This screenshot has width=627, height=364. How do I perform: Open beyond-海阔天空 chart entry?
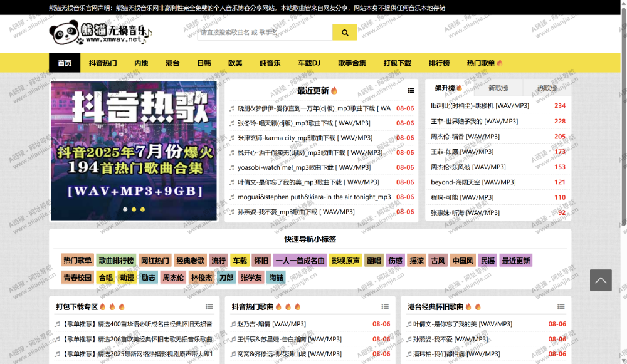point(473,182)
